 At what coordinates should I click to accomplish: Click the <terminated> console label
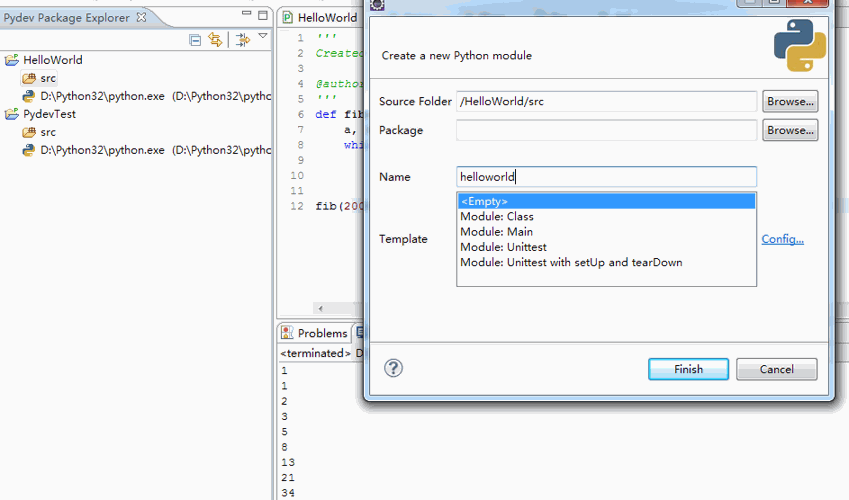click(x=315, y=353)
